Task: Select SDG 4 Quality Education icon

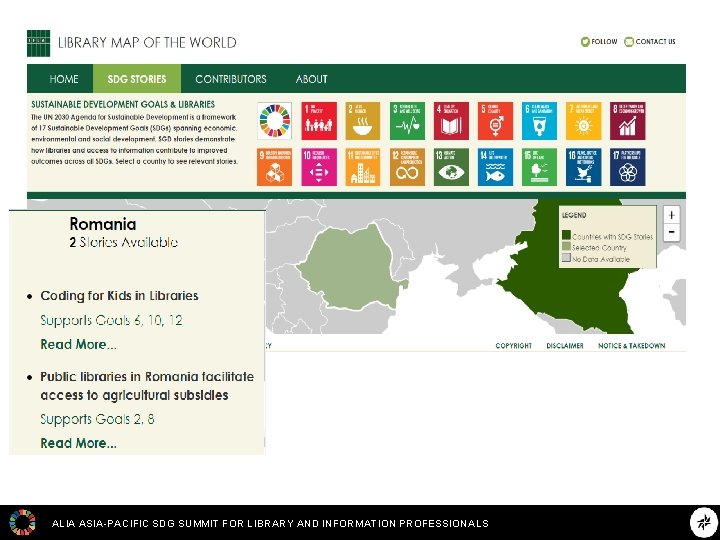Action: 451,121
